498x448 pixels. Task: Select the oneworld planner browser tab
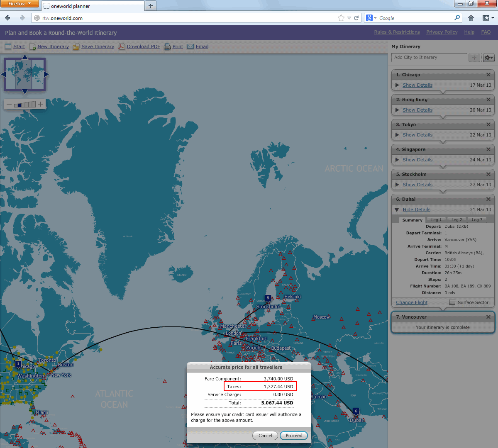(x=93, y=6)
